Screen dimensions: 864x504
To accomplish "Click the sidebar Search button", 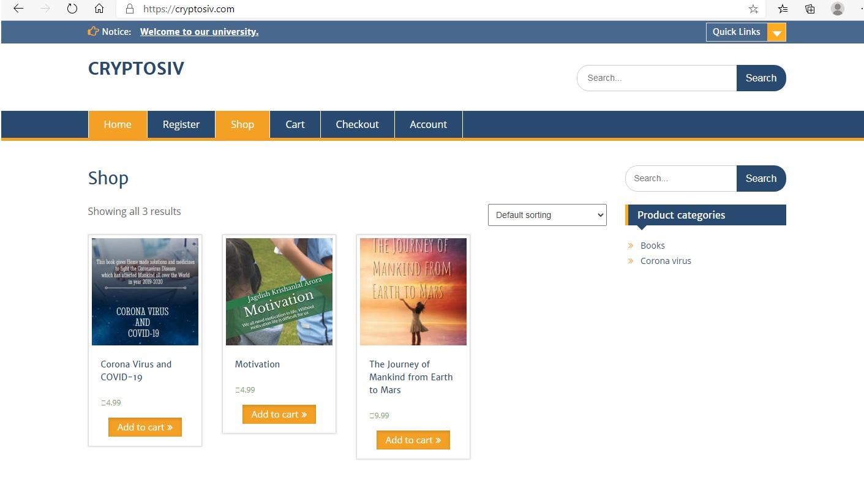I will pos(761,178).
